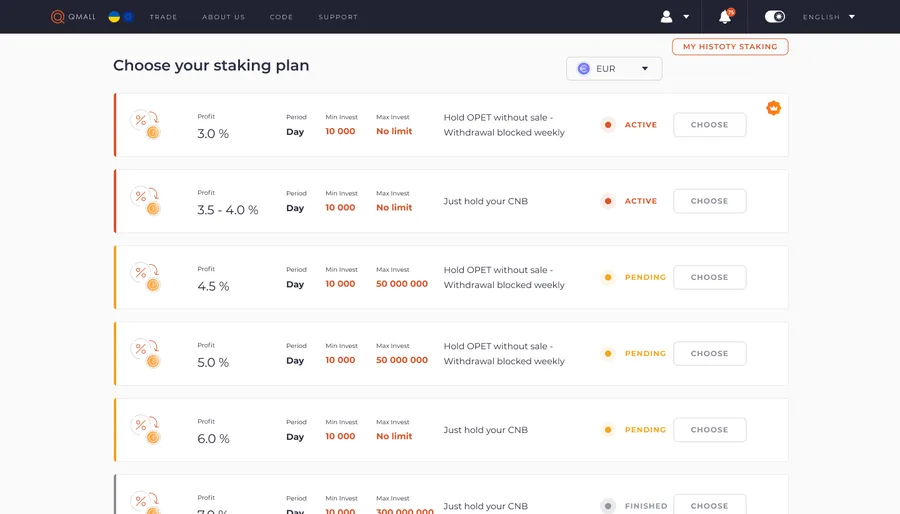Choose the 6.0 % staking plan
Screen dimensions: 900x514
709,430
